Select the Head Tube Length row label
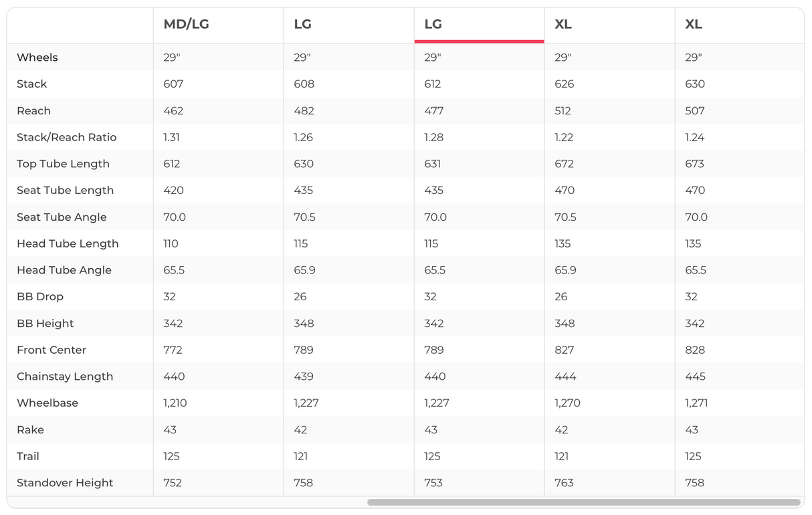Viewport: 812px width, 515px height. coord(68,244)
